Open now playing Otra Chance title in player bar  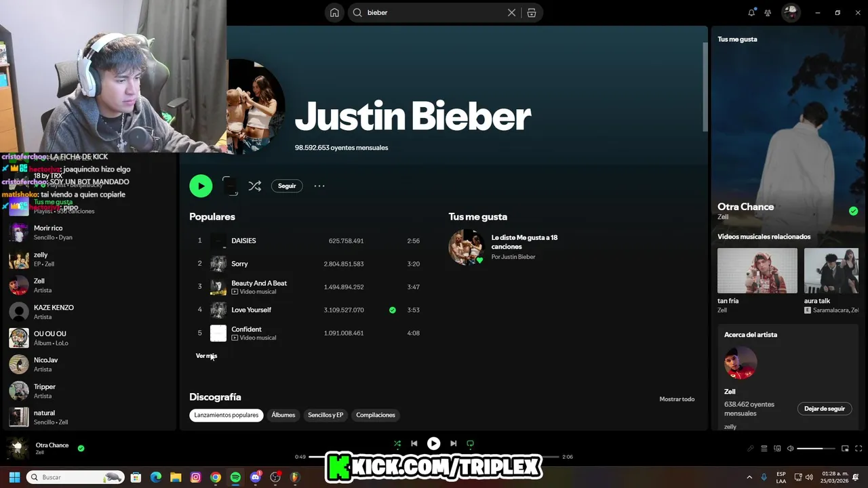point(52,445)
